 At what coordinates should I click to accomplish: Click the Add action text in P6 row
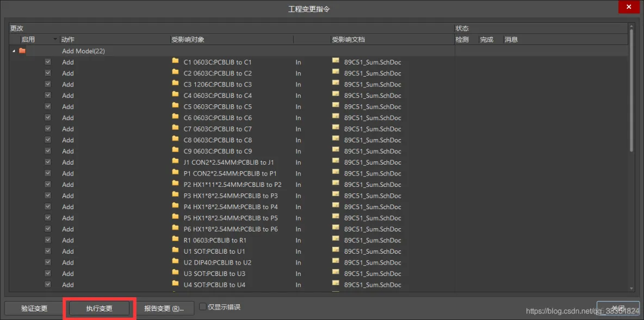click(x=68, y=229)
